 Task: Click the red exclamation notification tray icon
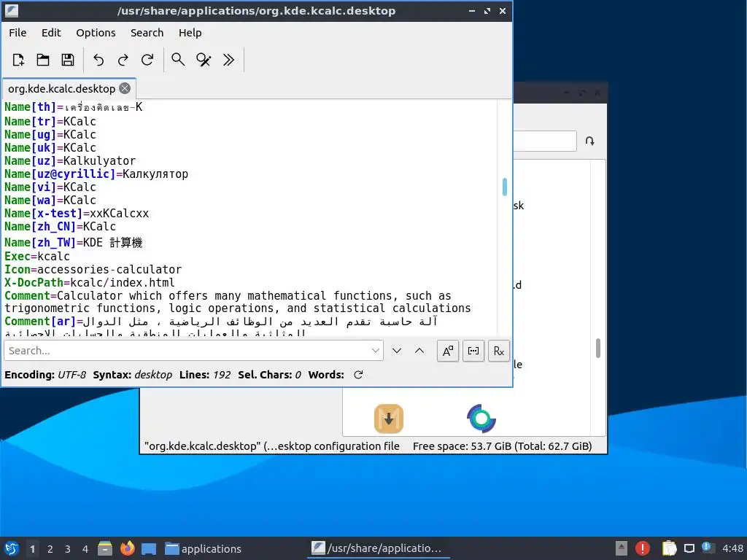643,548
